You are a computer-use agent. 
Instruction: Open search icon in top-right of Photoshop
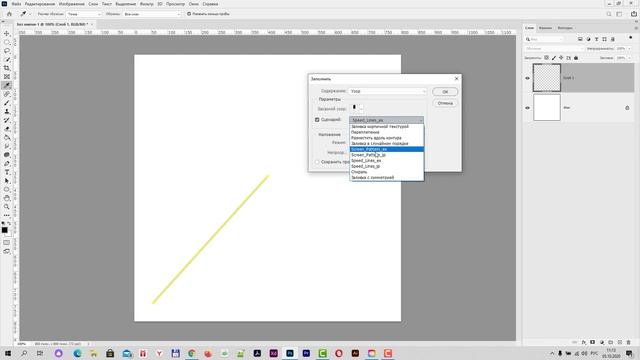pos(609,14)
